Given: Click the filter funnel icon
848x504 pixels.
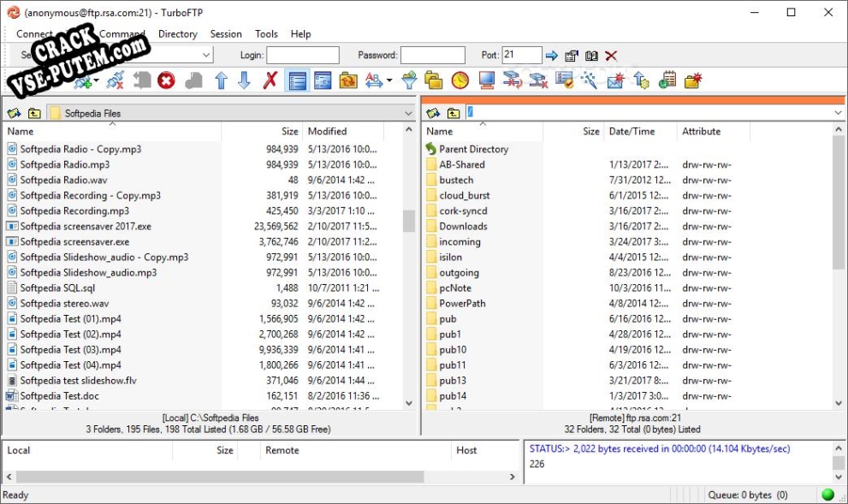Looking at the screenshot, I should point(409,80).
